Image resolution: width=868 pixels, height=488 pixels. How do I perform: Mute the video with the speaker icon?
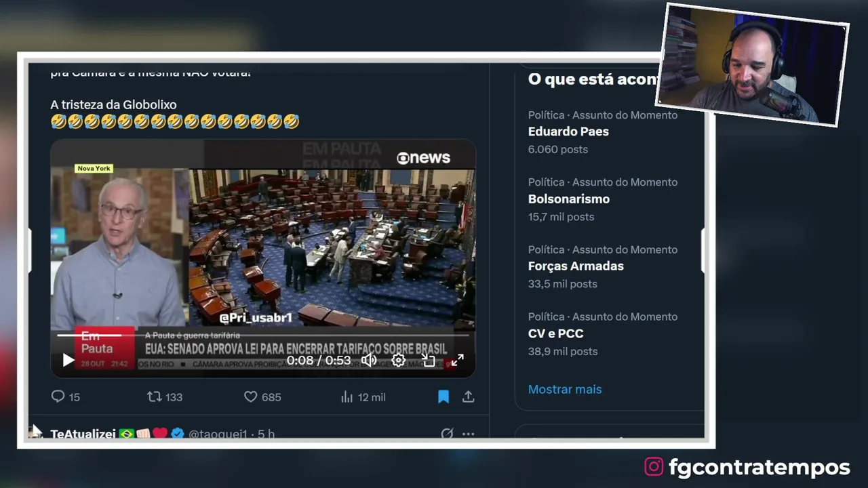pyautogui.click(x=368, y=360)
